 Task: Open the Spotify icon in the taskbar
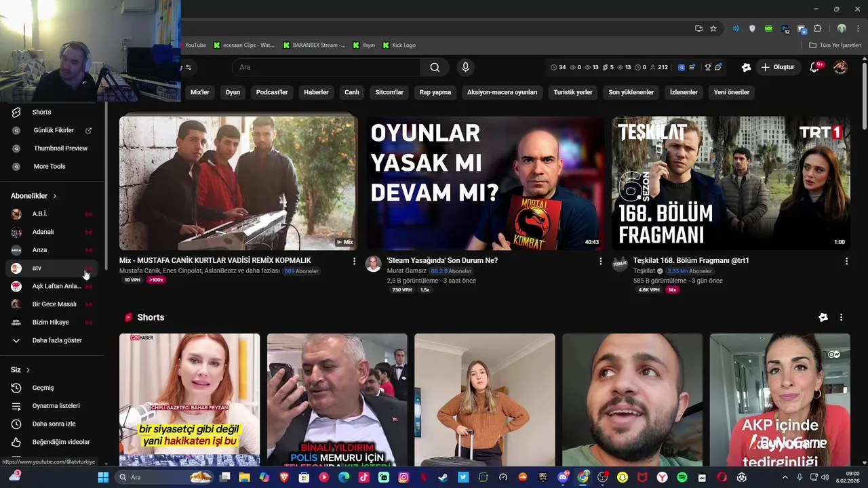[682, 477]
